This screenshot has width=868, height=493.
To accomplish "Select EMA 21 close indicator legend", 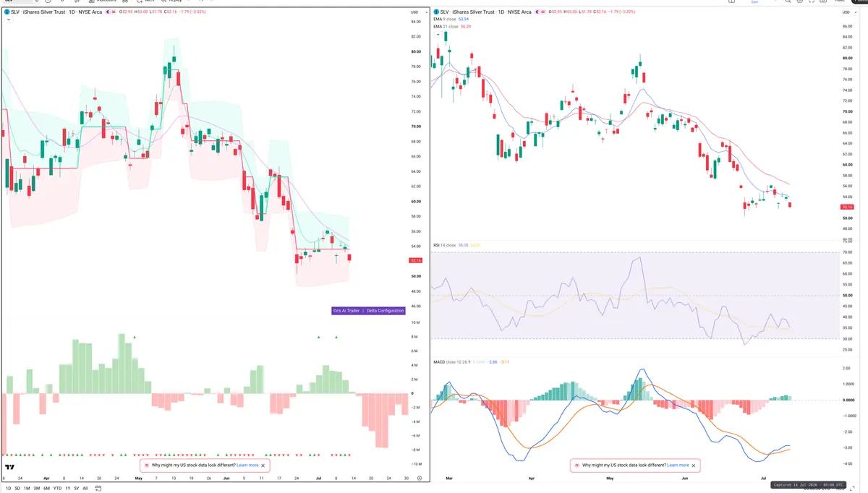I will (x=452, y=26).
